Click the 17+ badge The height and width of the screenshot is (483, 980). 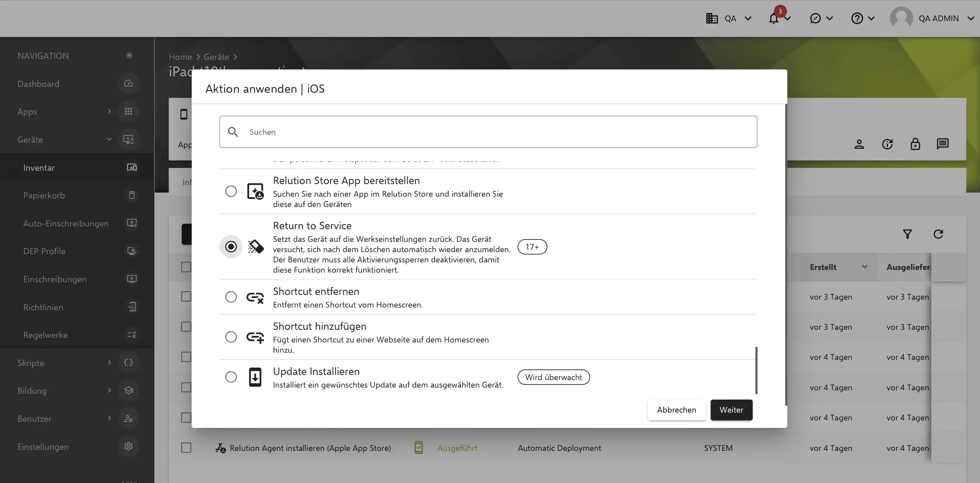click(x=532, y=247)
